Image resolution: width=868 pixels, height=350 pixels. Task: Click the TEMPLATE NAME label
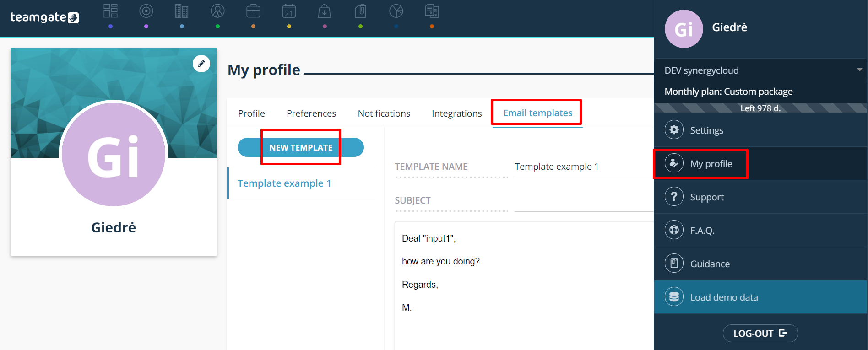[431, 167]
